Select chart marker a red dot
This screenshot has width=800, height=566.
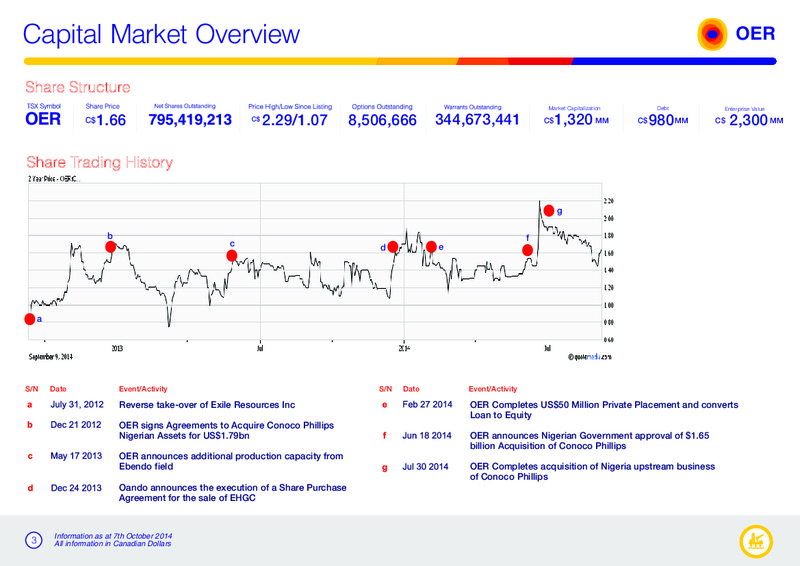pos(30,319)
